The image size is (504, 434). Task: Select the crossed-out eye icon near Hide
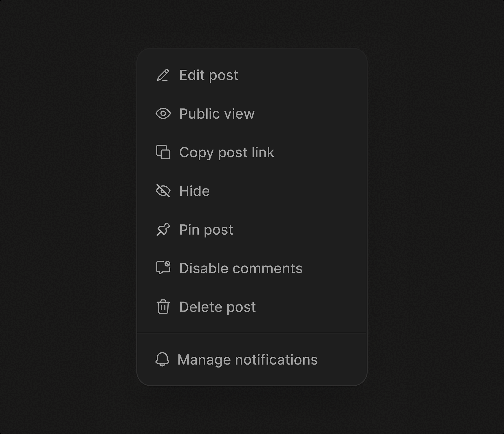click(163, 191)
